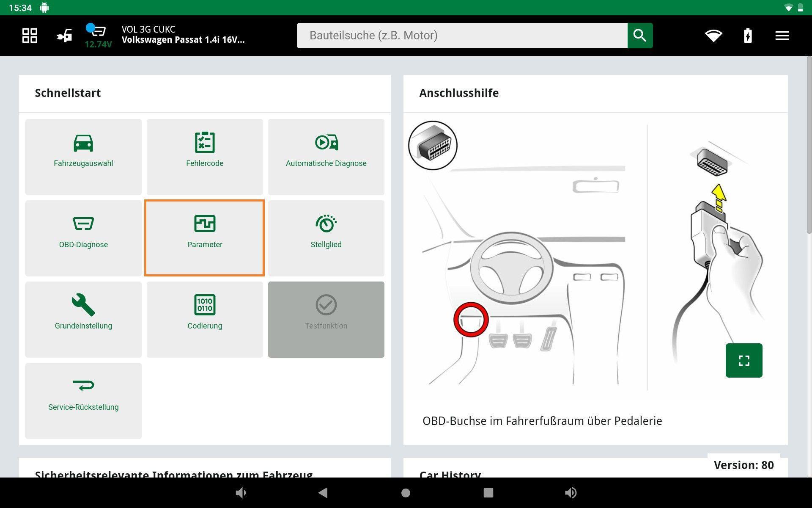Open the Stellglied tile
This screenshot has width=812, height=508.
326,238
